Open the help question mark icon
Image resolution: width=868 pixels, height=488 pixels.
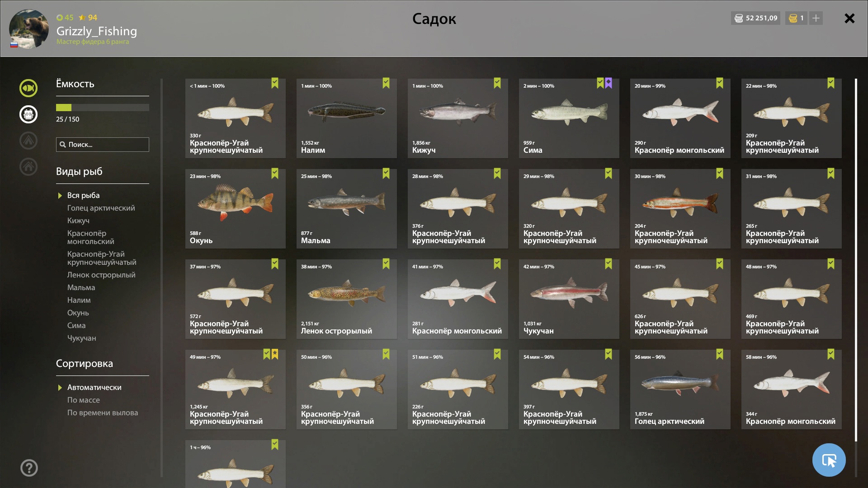(x=29, y=468)
